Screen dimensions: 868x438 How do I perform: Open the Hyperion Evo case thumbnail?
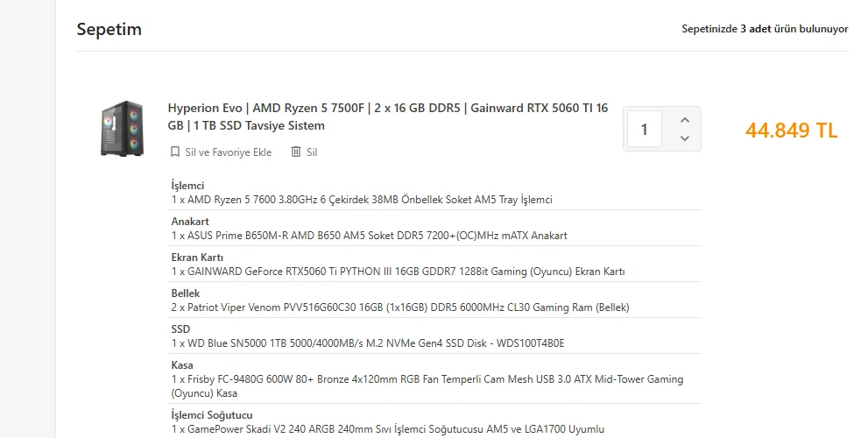(122, 129)
